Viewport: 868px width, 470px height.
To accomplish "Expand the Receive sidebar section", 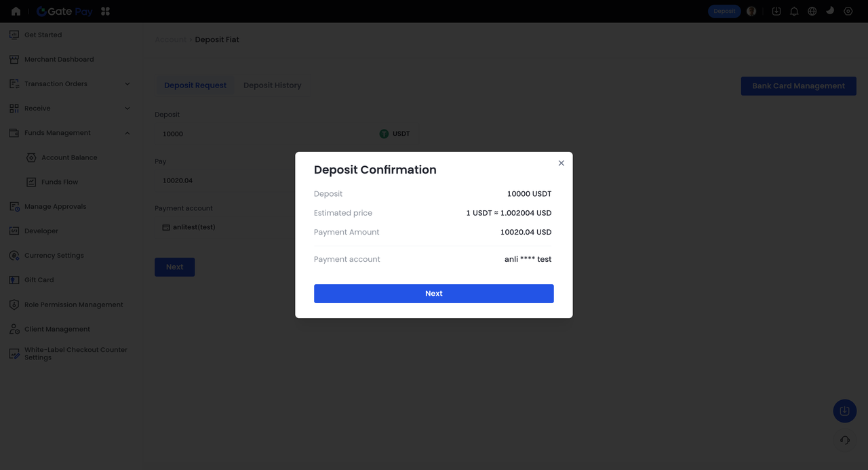I will 127,109.
